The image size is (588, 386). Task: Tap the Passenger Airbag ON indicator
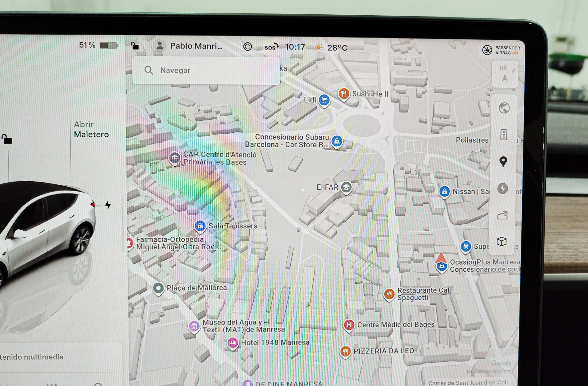(501, 50)
